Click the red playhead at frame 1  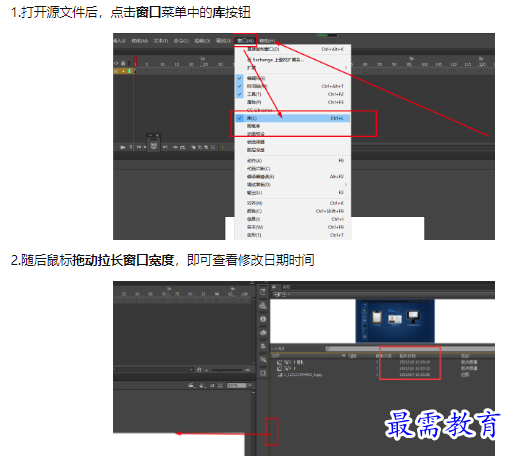point(135,62)
